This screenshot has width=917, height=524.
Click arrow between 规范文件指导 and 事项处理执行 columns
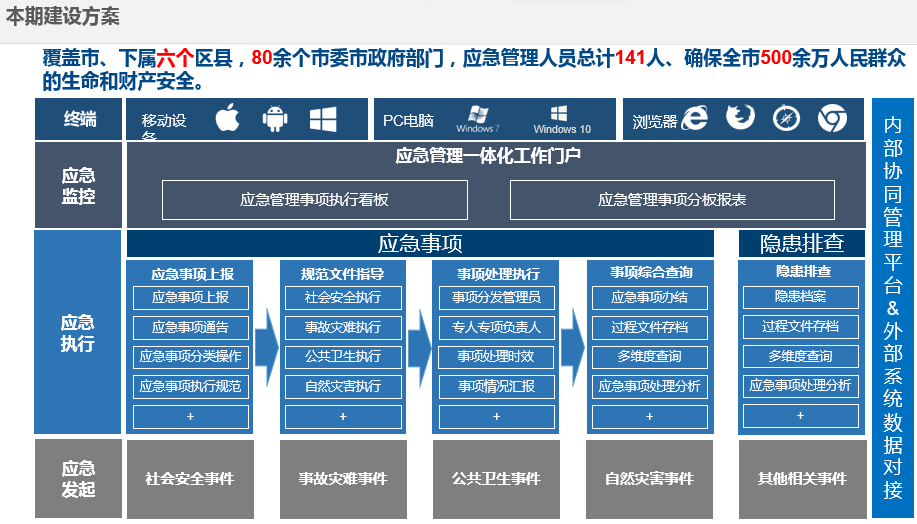[419, 347]
